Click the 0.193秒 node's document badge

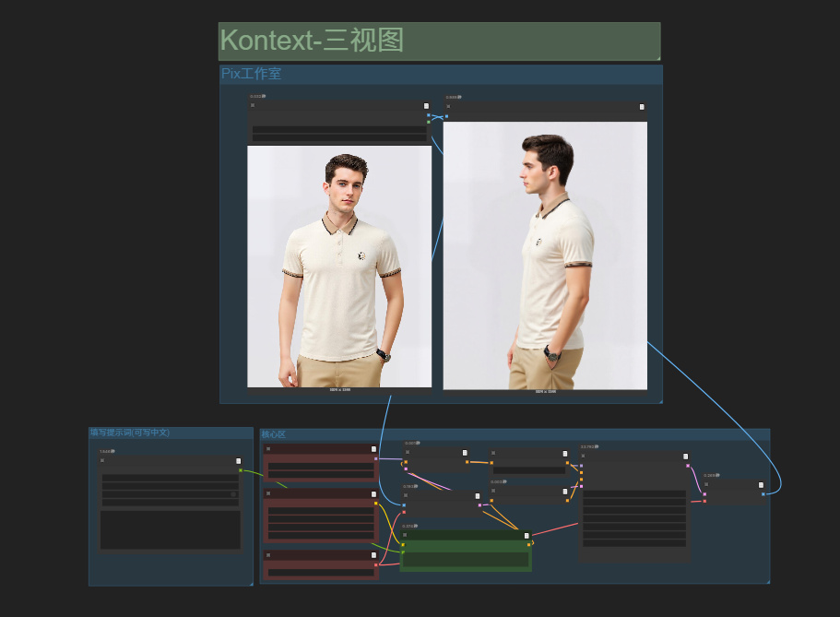(x=478, y=496)
